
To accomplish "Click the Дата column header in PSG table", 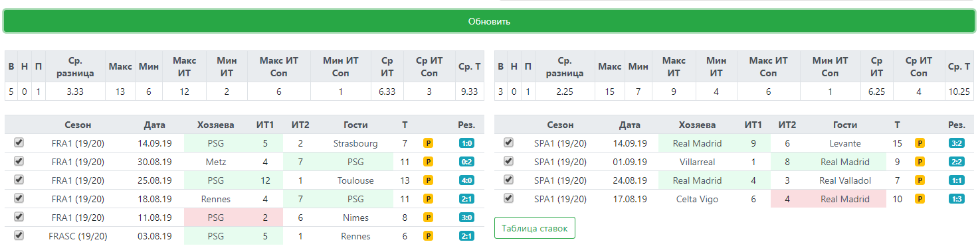I will [155, 125].
